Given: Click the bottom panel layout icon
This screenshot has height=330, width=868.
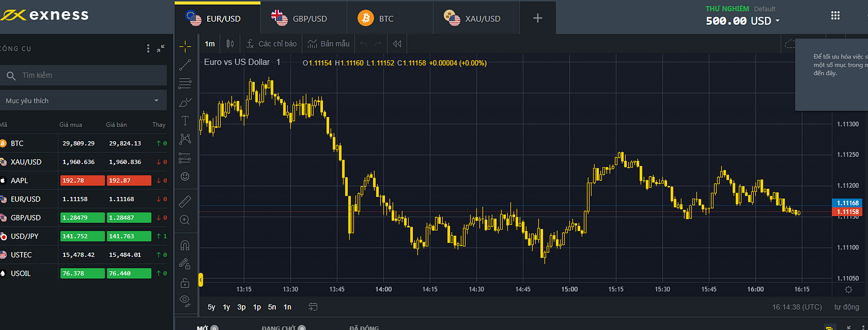Looking at the screenshot, I should tap(829, 327).
